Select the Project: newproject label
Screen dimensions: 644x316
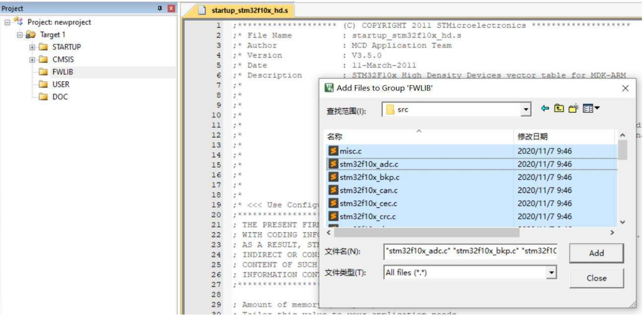click(x=59, y=22)
